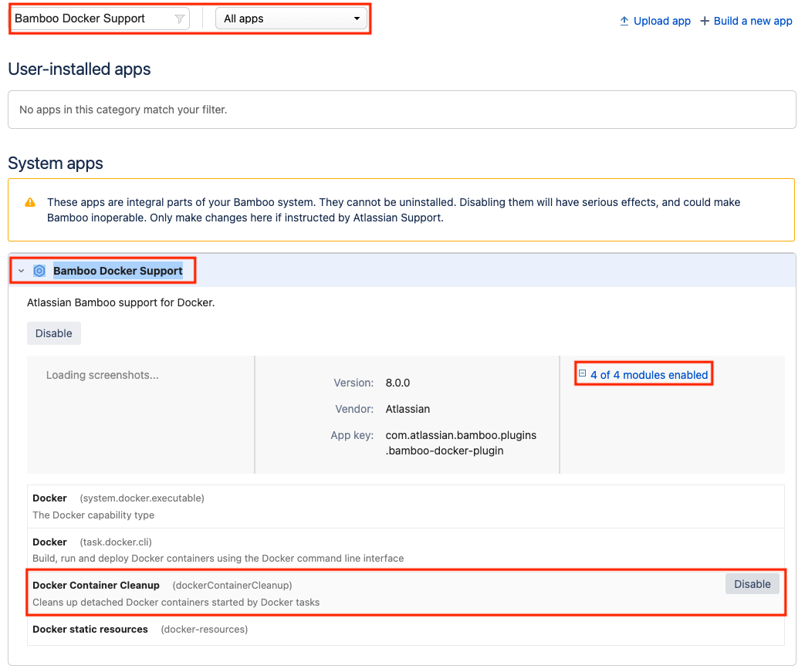
Task: Click the Bamboo Docker Support filter field
Action: (100, 19)
